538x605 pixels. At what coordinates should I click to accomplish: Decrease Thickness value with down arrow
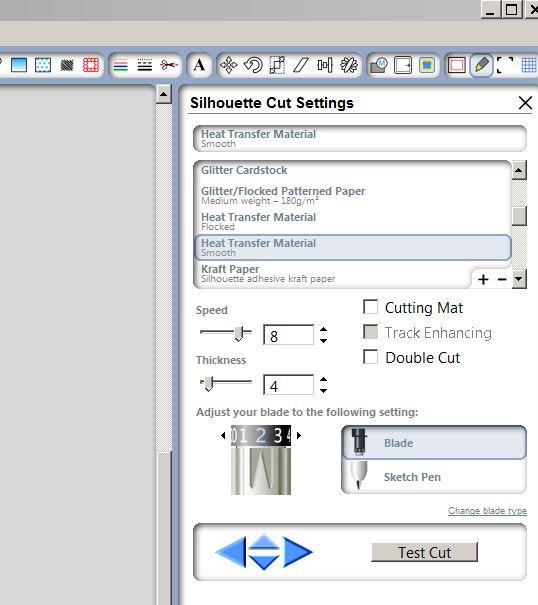(323, 391)
